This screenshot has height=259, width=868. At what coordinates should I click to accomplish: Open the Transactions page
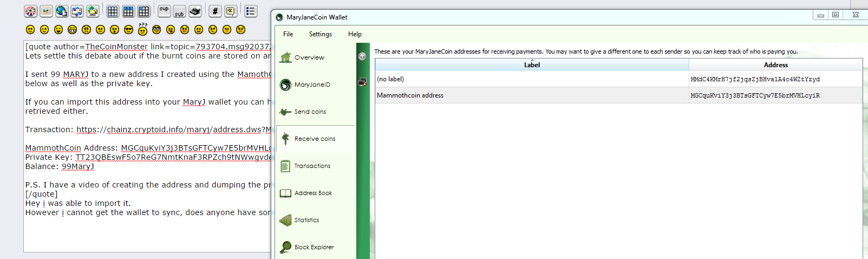pos(316,166)
